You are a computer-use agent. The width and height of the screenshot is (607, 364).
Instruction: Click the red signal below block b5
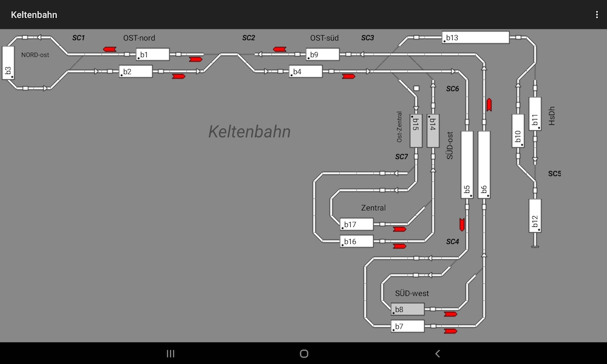pos(462,224)
